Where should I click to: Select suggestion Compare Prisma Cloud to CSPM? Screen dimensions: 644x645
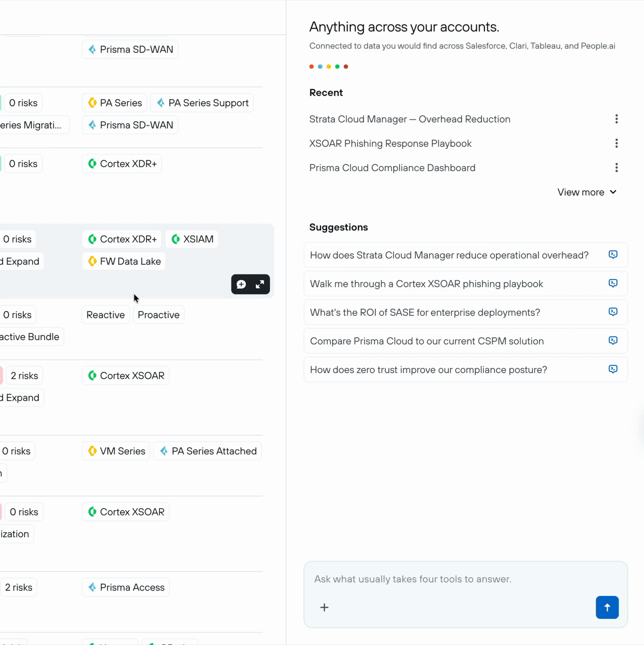coord(465,341)
